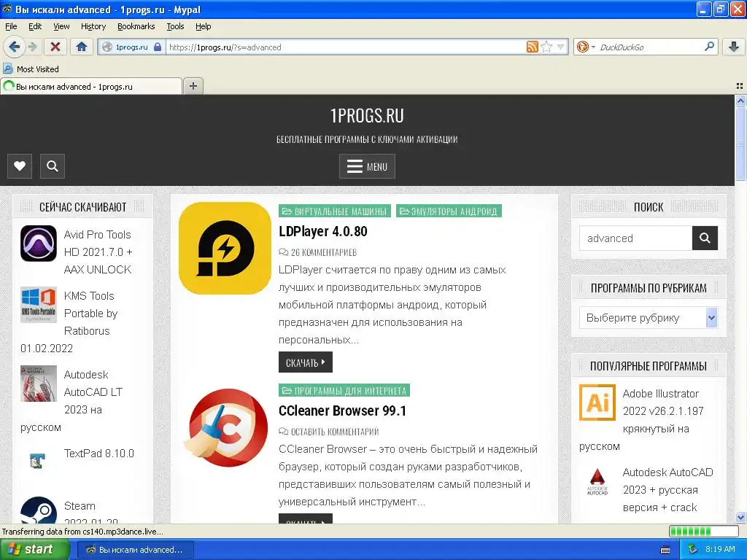
Task: Click the page scrollbar up arrow
Action: (x=740, y=101)
